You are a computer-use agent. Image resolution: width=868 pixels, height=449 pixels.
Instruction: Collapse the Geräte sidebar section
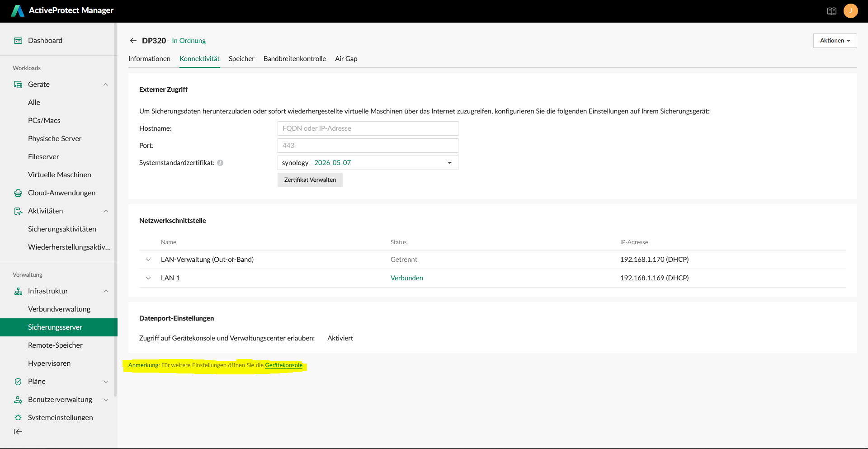click(106, 85)
